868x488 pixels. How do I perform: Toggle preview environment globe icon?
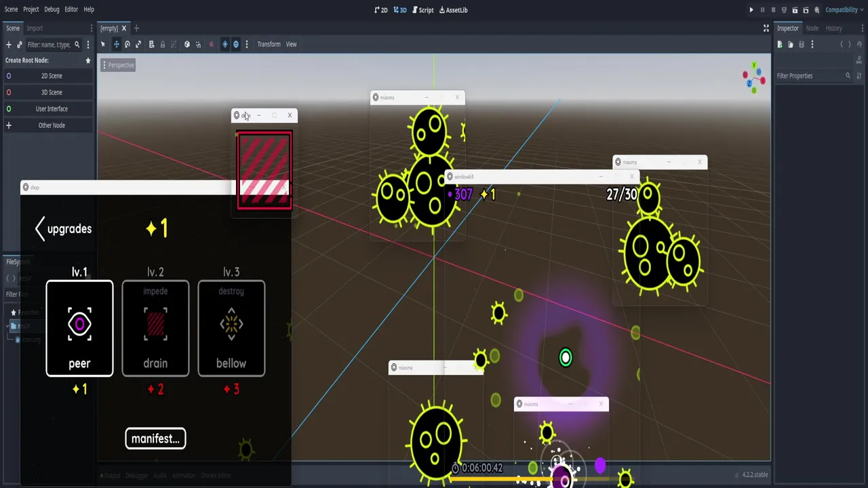(236, 44)
